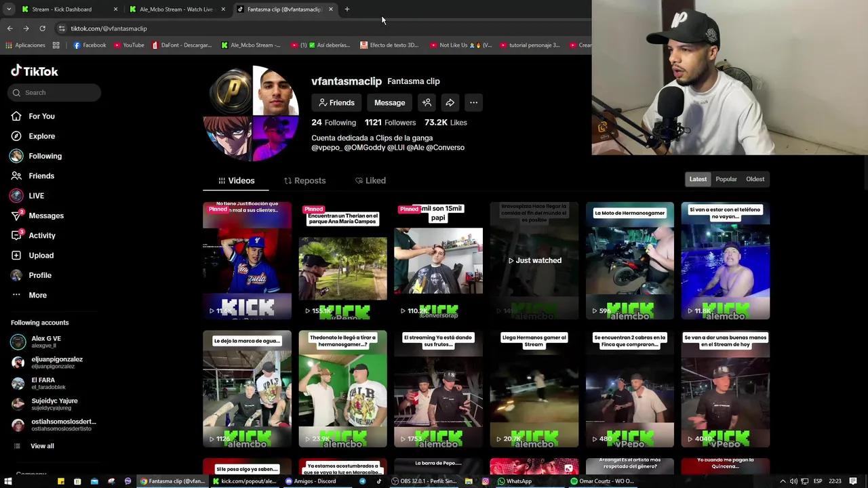Open the YouTube bookmark

[x=129, y=45]
